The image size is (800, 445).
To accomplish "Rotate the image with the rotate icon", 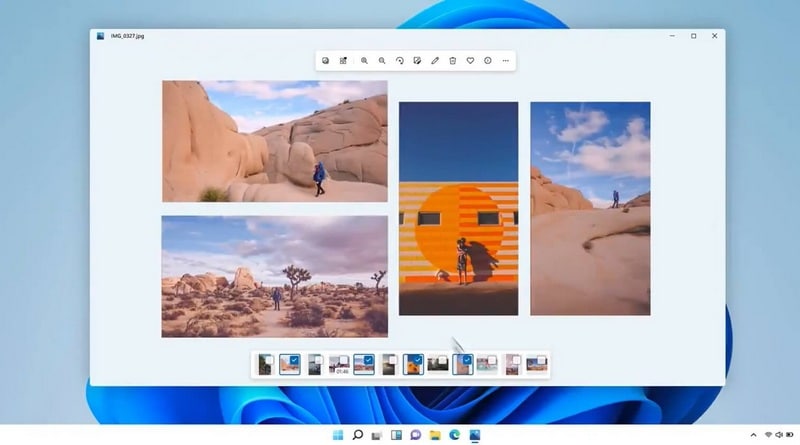I will [399, 61].
